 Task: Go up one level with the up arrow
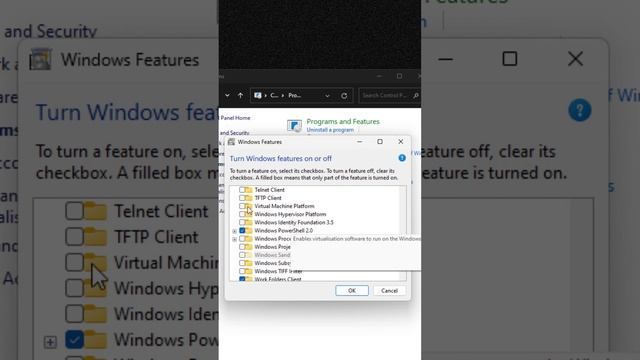tap(240, 95)
